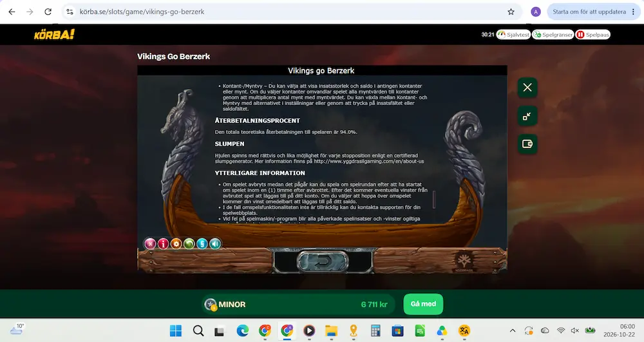Open the clock and date panel
The image size is (644, 342).
coord(619,330)
